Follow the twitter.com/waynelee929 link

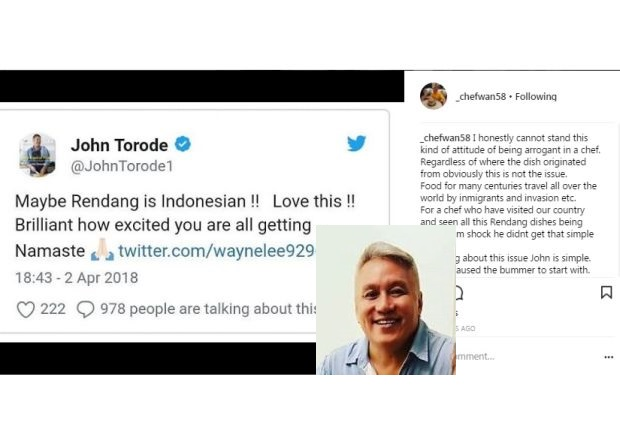[217, 251]
